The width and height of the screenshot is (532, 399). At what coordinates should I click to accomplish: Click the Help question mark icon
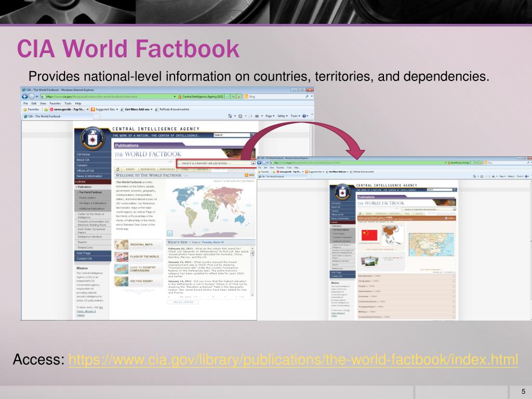304,116
